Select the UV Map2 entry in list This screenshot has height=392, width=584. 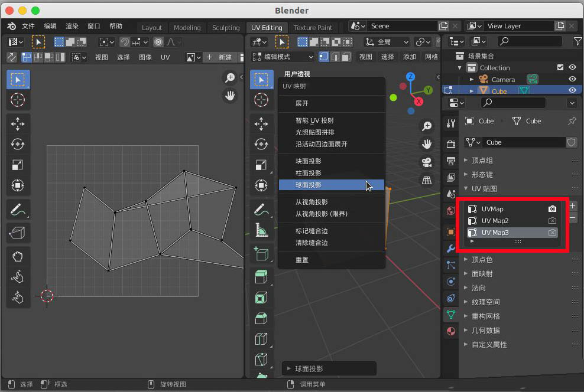512,221
